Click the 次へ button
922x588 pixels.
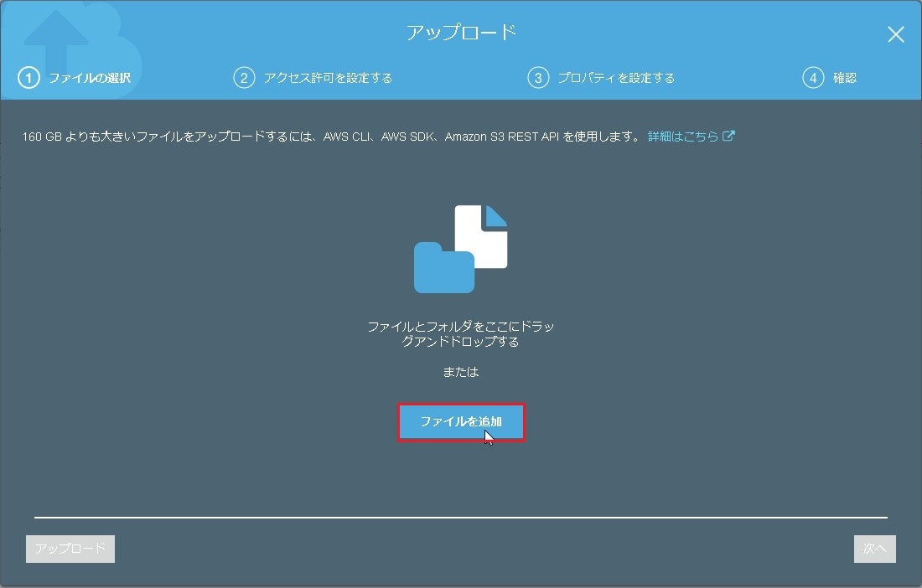point(874,549)
